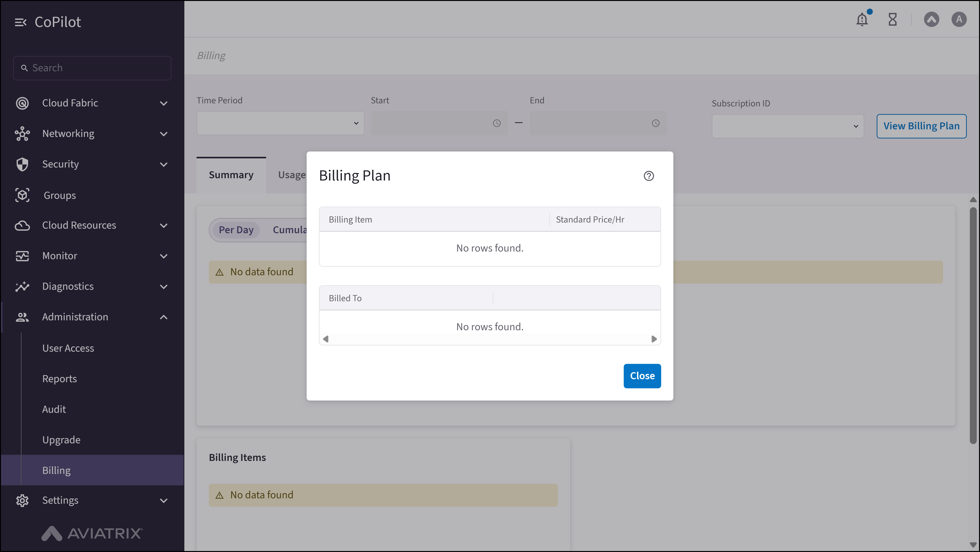Click the Diagnostics icon in sidebar

22,287
